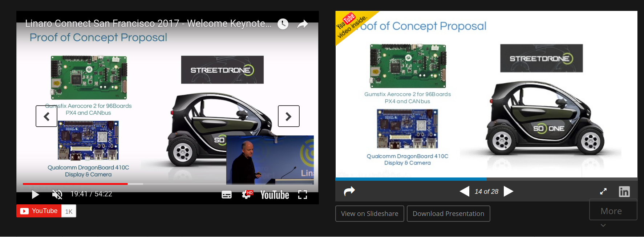Expand slideshow to fullscreen
644x237 pixels.
coord(603,191)
